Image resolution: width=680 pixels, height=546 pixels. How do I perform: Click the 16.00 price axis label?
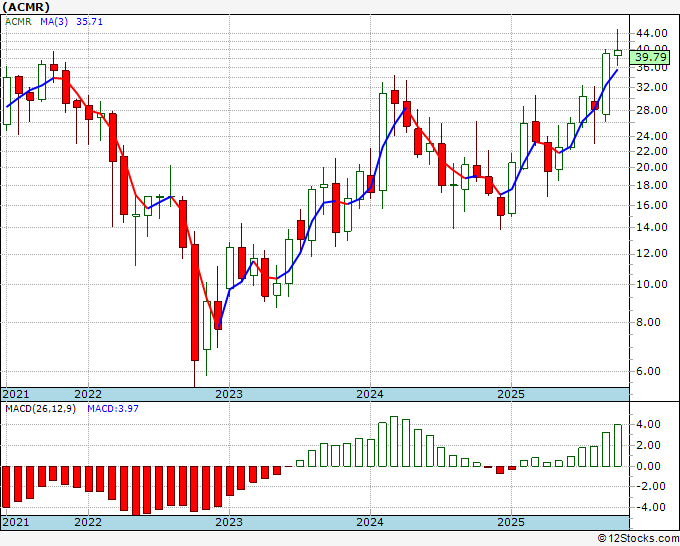[x=651, y=205]
